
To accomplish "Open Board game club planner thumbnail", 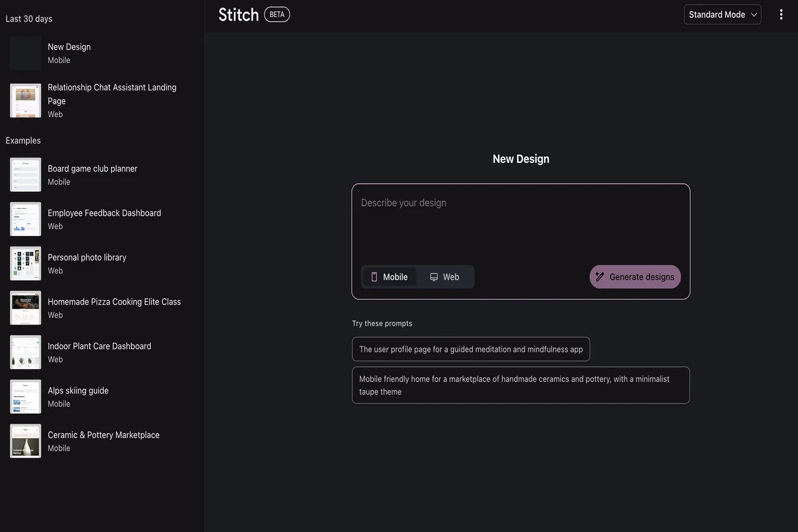I will tap(25, 175).
